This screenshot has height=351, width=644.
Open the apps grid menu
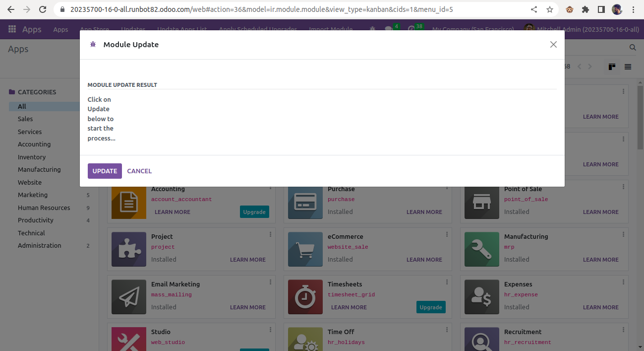11,29
